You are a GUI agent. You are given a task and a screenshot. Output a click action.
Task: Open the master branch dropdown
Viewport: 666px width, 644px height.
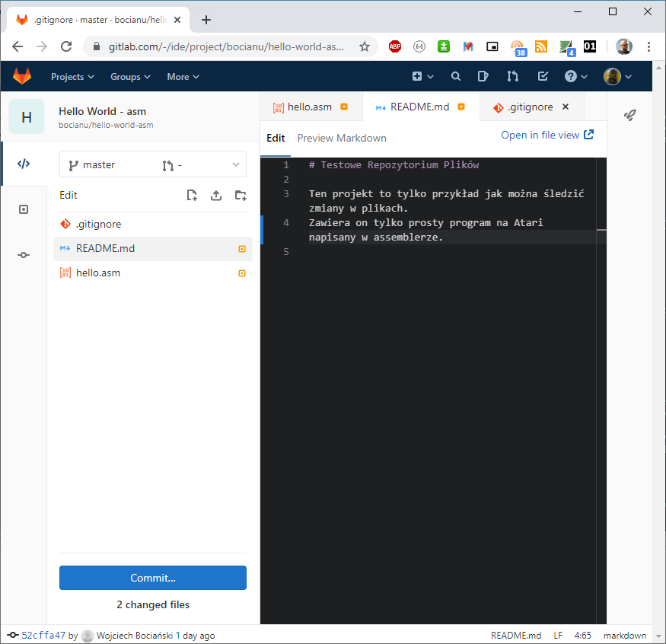(x=152, y=164)
